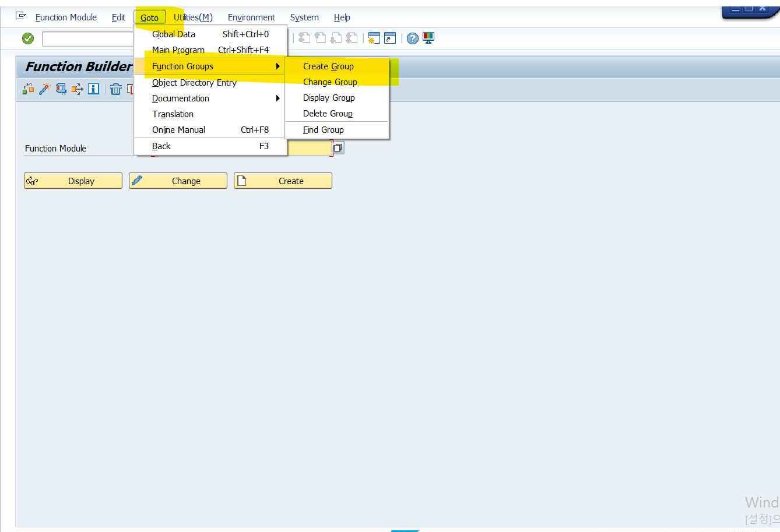Select Main Program from the Goto menu
Viewport: 780px width, 532px height.
click(210, 50)
